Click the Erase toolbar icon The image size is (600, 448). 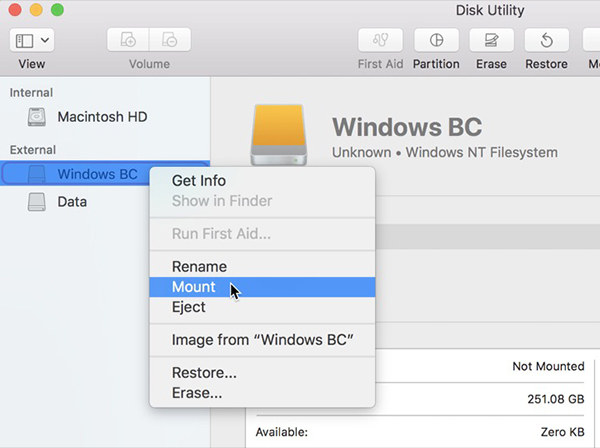click(491, 40)
